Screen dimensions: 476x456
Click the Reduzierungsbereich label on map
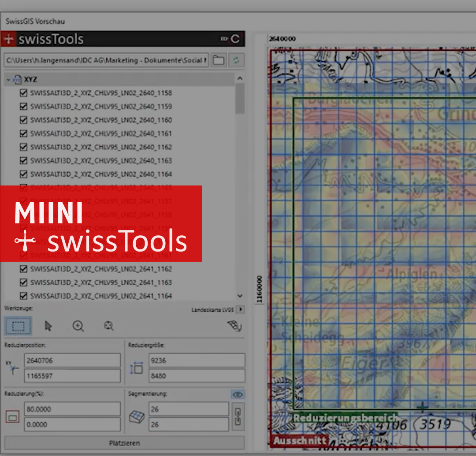pos(345,418)
